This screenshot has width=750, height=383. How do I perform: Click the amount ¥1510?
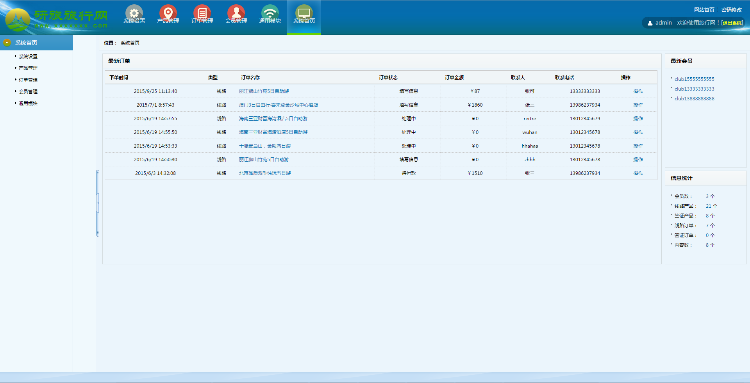(x=475, y=173)
